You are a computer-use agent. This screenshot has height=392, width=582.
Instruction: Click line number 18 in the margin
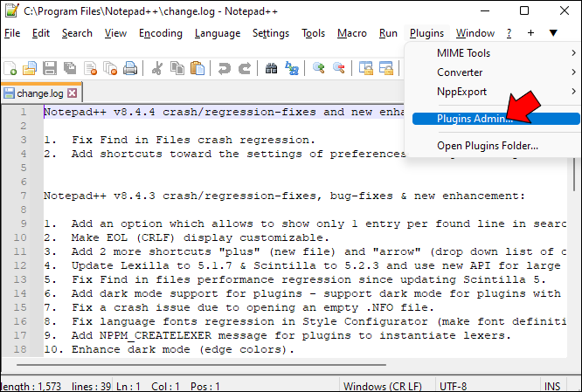click(20, 349)
